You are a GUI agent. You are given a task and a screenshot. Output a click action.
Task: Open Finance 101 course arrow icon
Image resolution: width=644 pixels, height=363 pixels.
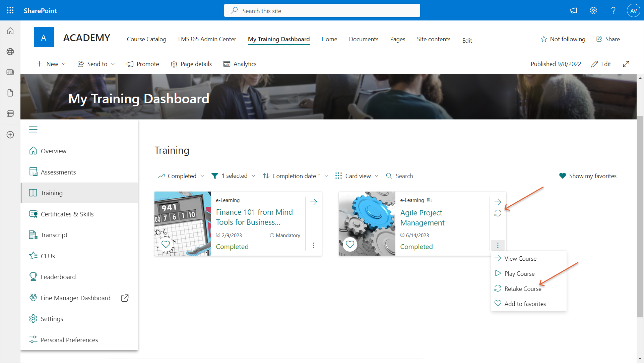pyautogui.click(x=314, y=202)
